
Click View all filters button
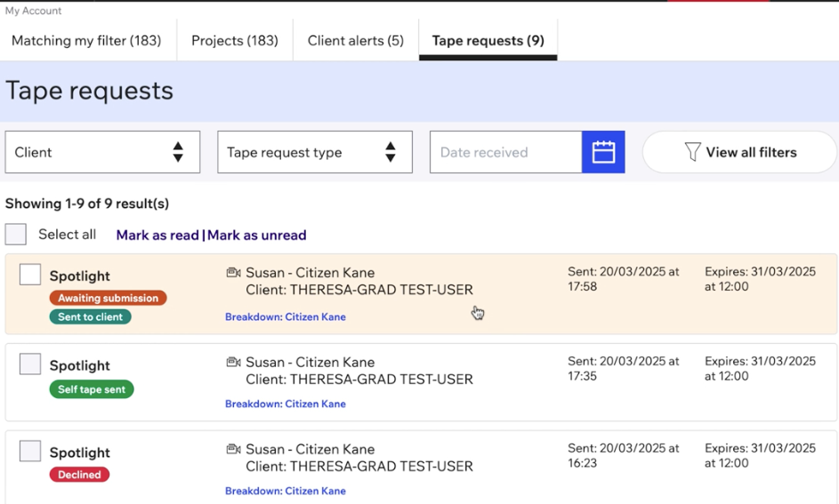(739, 152)
